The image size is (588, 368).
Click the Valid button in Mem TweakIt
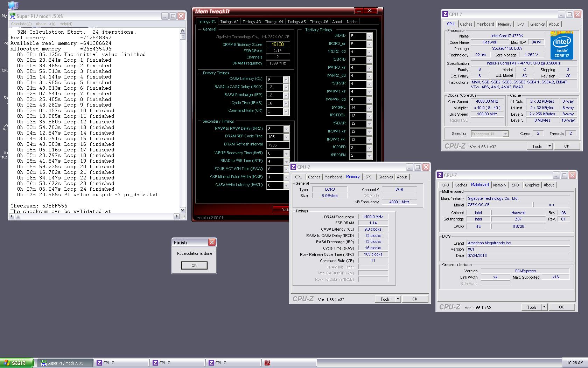[x=281, y=209]
